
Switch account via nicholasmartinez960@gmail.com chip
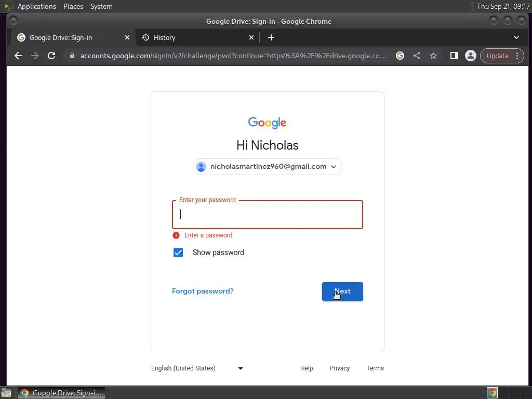[268, 167]
